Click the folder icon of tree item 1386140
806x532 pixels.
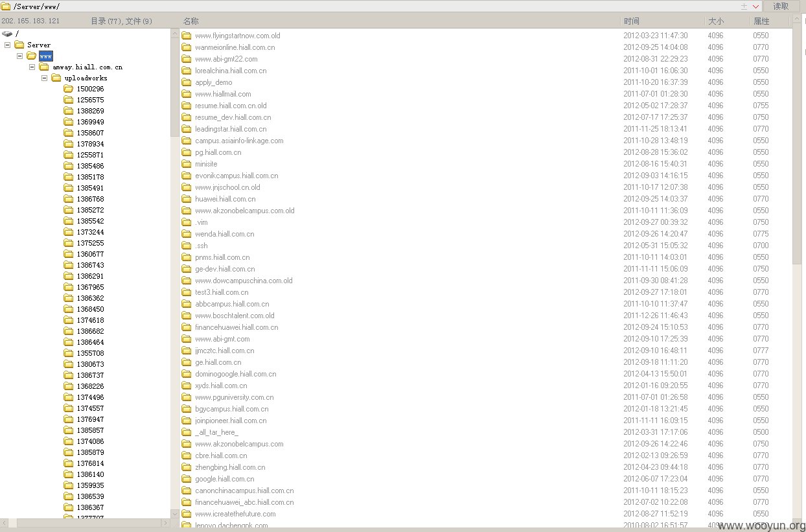[69, 474]
